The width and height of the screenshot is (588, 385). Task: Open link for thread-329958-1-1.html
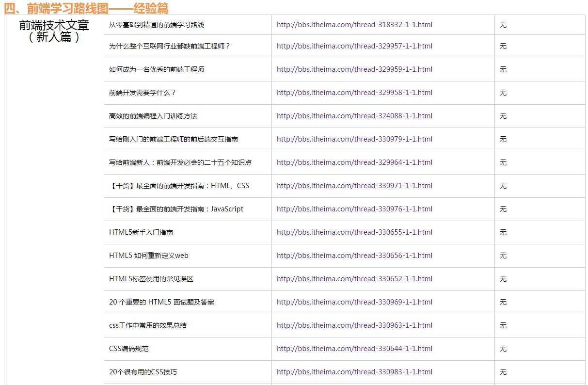(x=354, y=93)
